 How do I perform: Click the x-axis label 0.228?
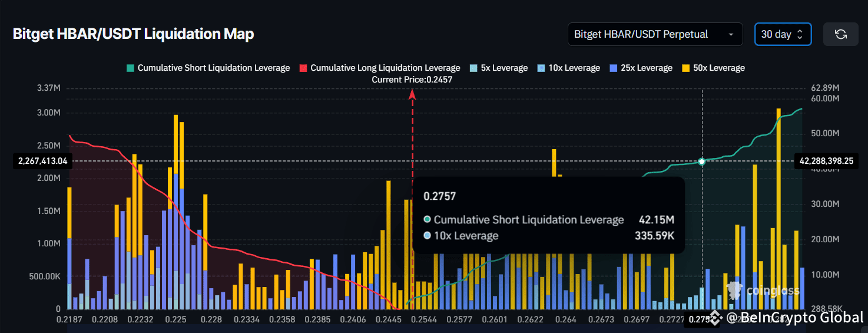pos(211,319)
